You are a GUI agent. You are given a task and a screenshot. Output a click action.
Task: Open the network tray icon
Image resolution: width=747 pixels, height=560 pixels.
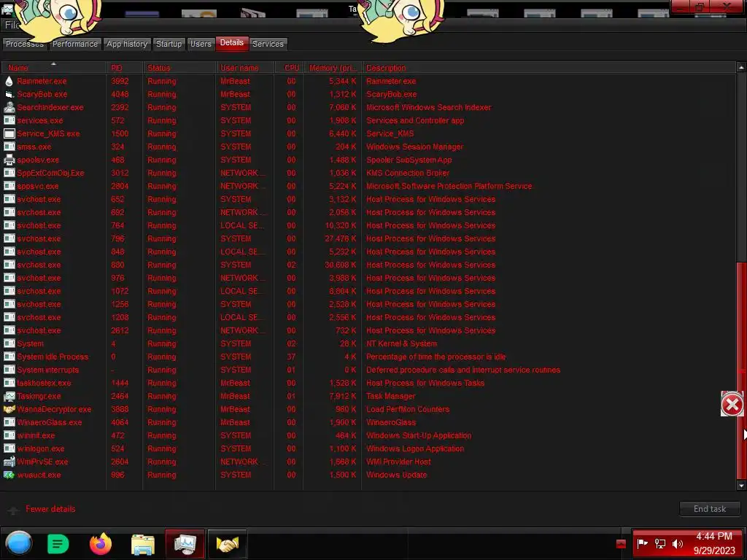click(x=659, y=543)
